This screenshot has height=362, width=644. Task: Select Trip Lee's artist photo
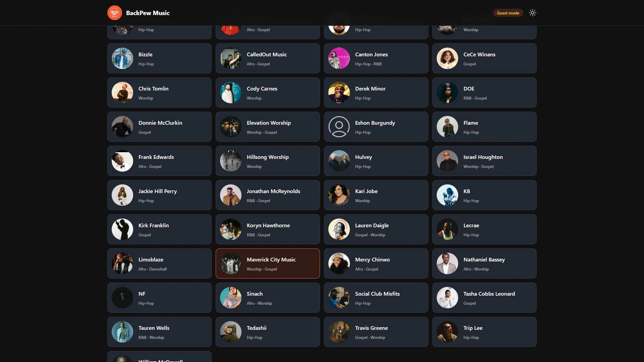click(447, 332)
